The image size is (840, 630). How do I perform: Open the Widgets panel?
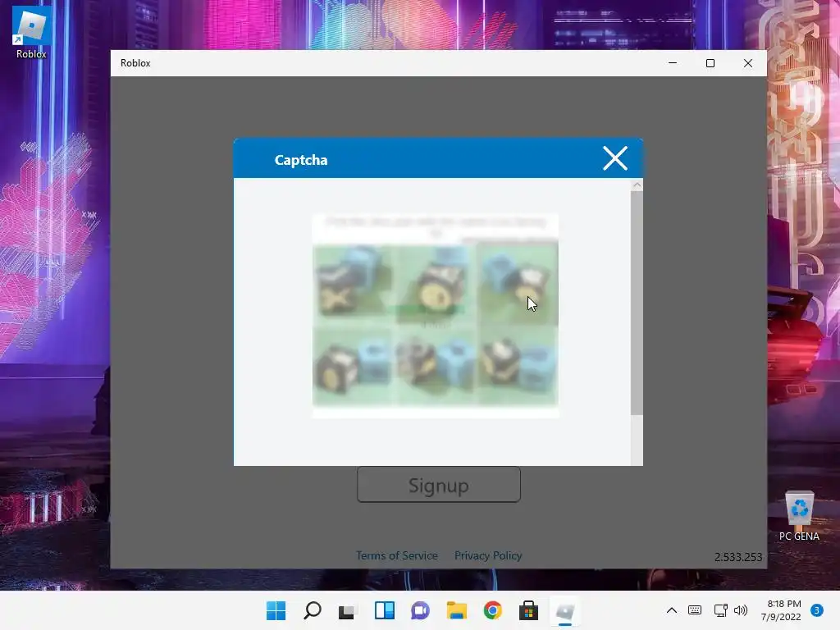384,610
